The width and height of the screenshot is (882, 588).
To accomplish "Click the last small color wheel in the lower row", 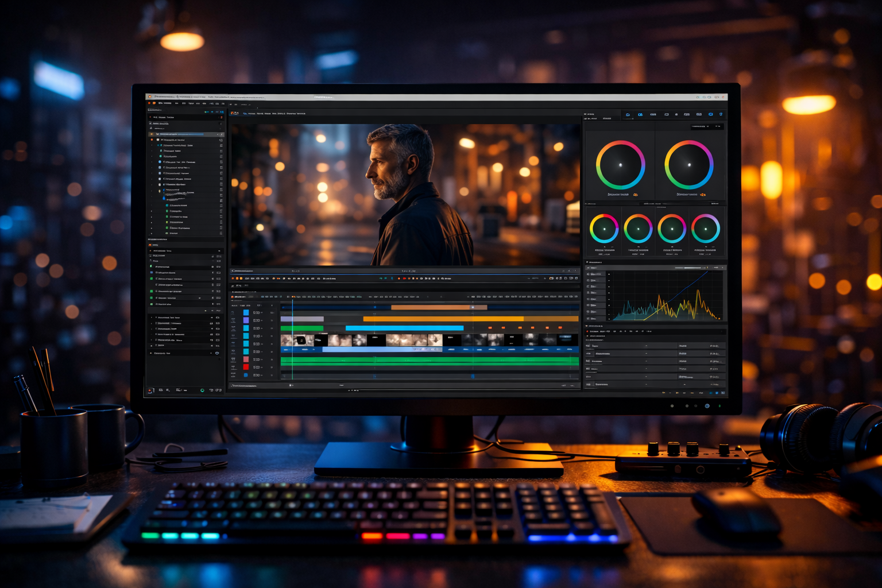I will point(705,229).
